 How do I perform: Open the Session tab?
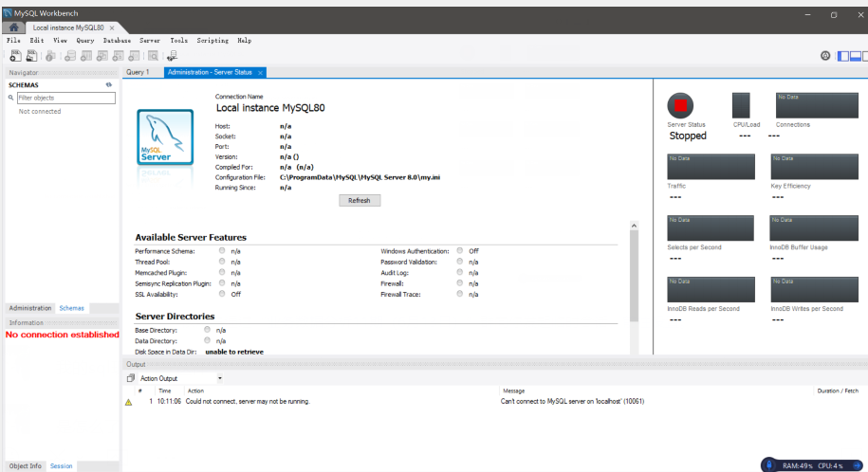point(61,466)
